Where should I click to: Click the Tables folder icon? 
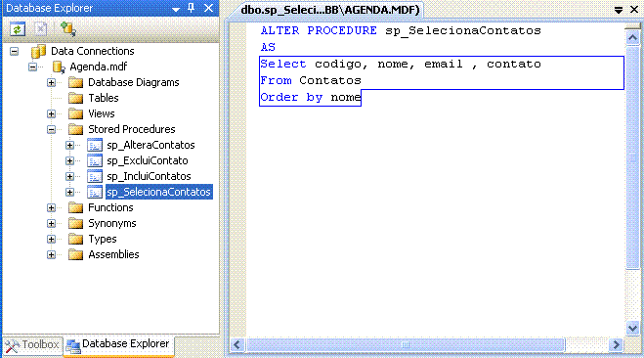(x=75, y=98)
